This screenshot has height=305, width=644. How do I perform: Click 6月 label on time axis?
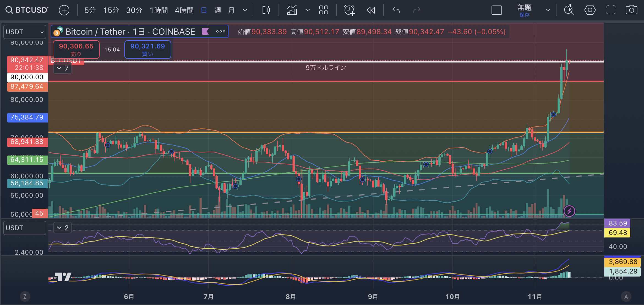pyautogui.click(x=129, y=297)
